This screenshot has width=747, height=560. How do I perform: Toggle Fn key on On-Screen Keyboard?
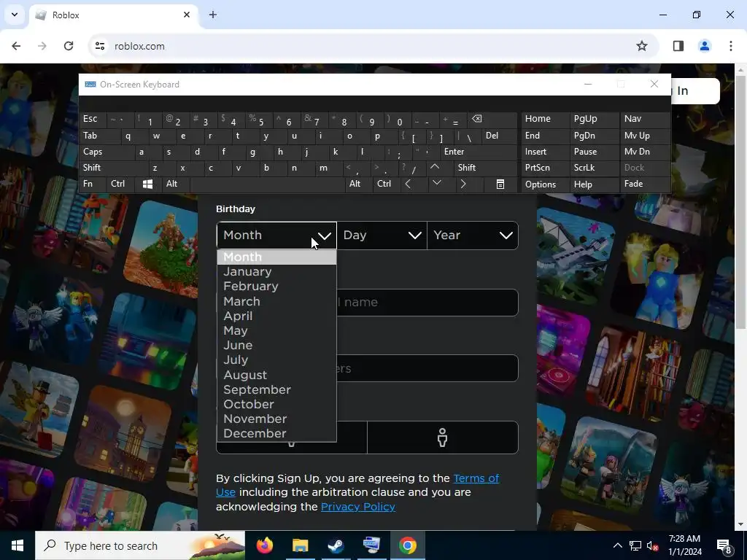[x=93, y=184]
